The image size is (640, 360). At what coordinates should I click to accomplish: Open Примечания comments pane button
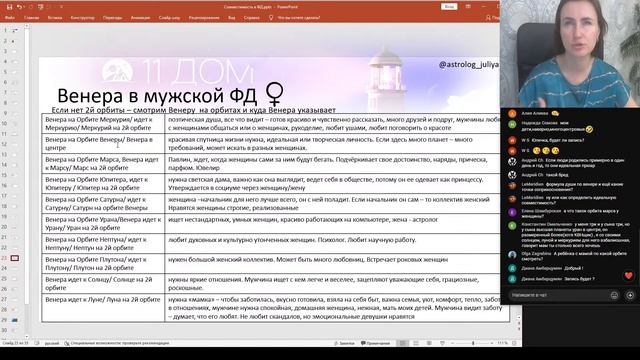[x=375, y=343]
